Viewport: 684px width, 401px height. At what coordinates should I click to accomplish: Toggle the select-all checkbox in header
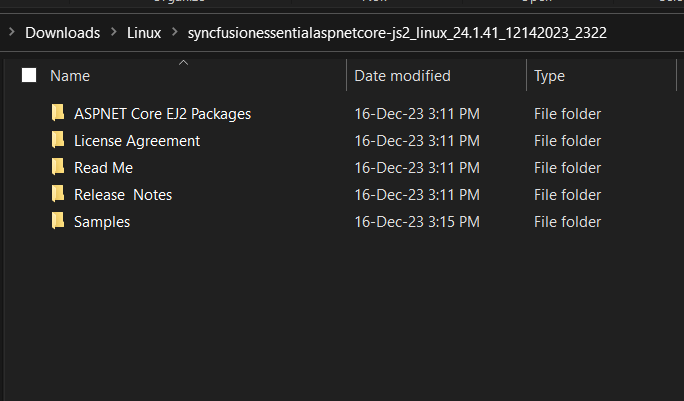(29, 75)
